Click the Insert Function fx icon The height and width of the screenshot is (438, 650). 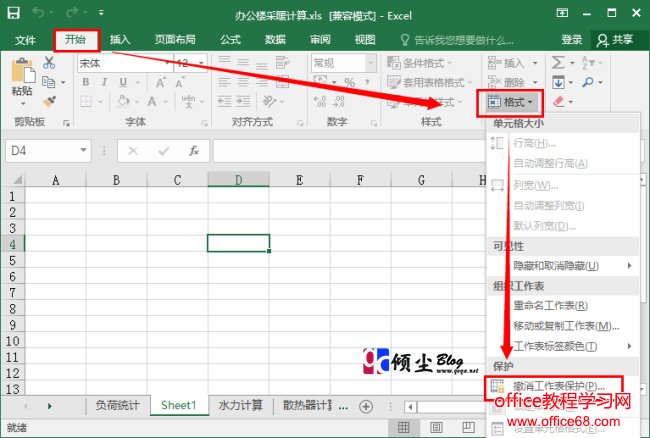(194, 150)
